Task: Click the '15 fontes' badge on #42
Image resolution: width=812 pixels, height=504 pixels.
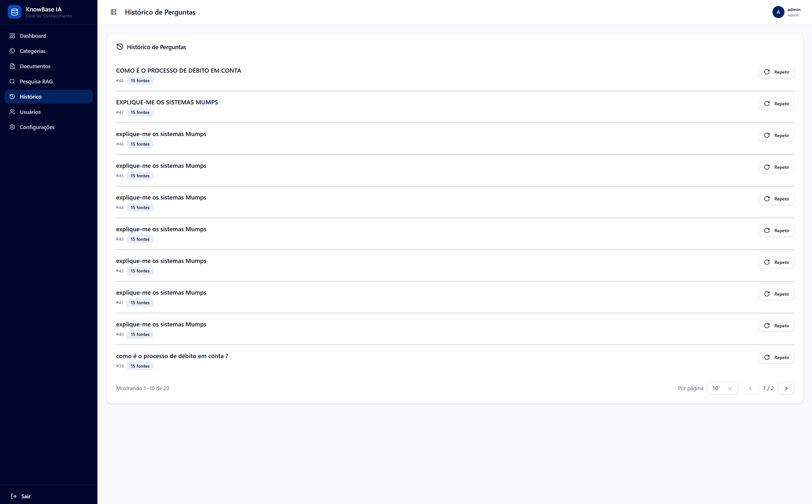Action: [140, 271]
